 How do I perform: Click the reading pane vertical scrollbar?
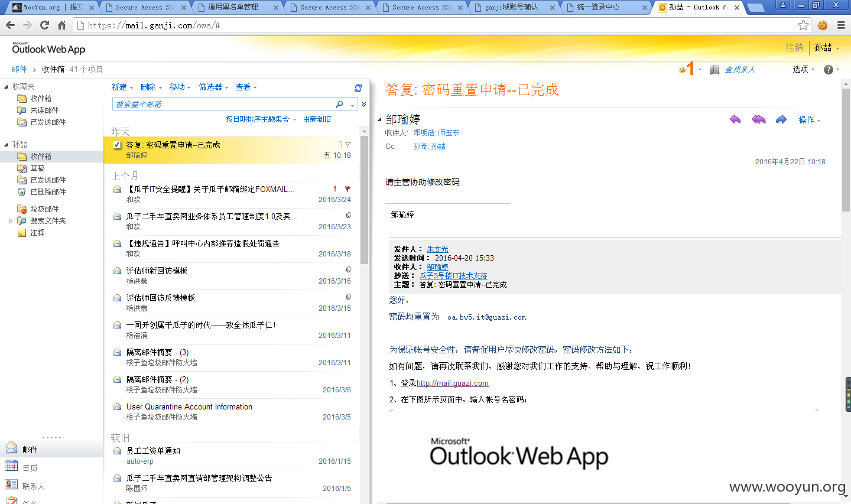pyautogui.click(x=846, y=151)
